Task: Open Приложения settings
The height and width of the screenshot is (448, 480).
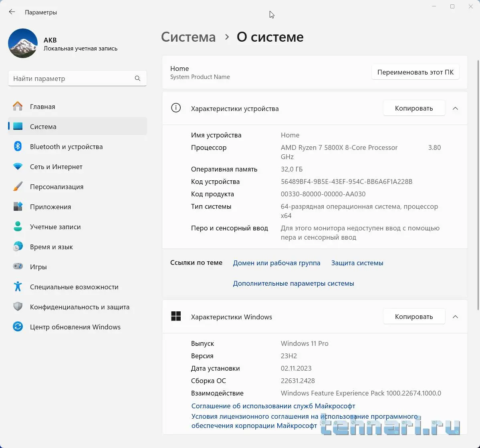Action: click(50, 207)
